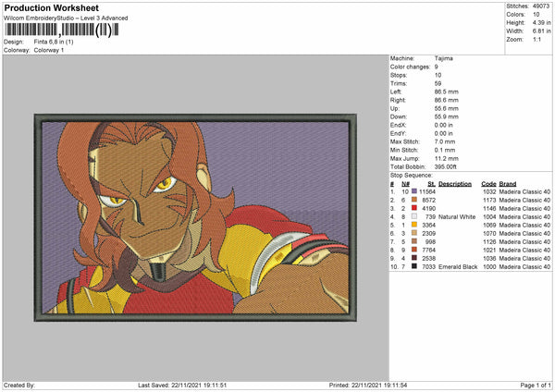555x392 pixels.
Task: Click the Colors value 10 in header
Action: click(x=536, y=15)
